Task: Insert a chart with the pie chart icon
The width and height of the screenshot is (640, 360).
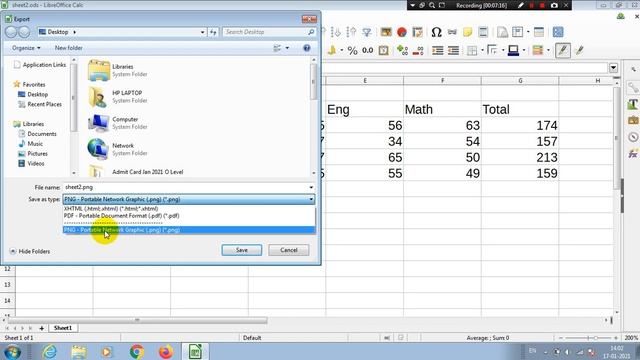Action: coord(402,32)
